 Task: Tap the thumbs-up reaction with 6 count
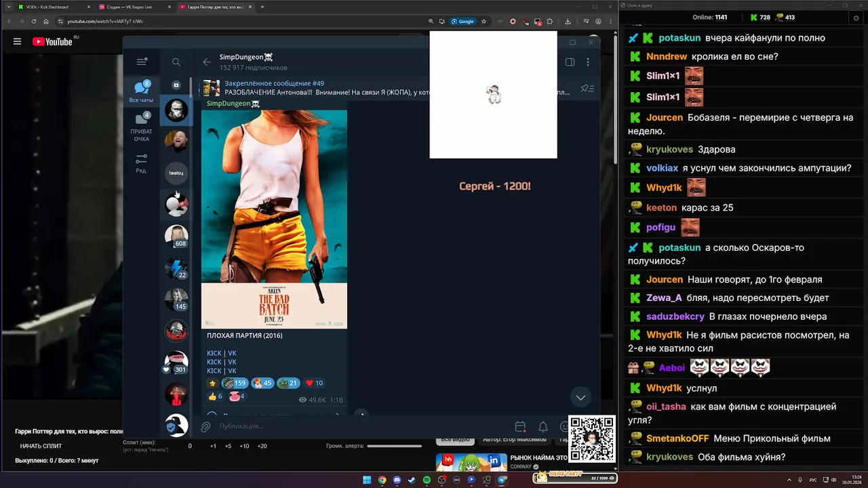click(216, 396)
